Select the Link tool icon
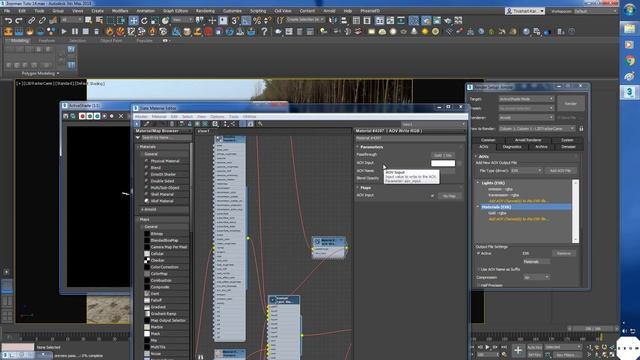The height and width of the screenshot is (360, 640). (31, 20)
